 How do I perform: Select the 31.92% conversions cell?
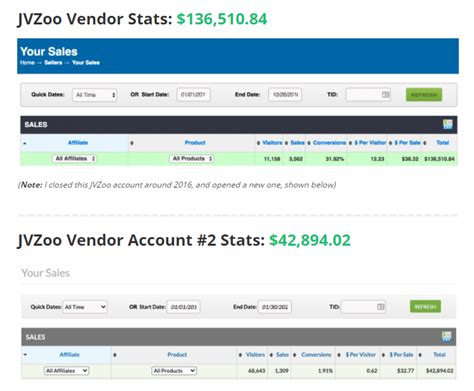(x=335, y=159)
